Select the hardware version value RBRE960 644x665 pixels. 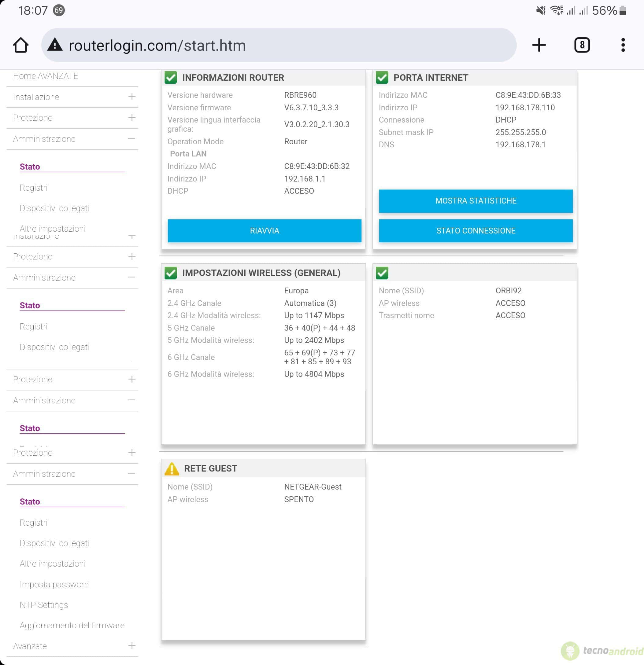pyautogui.click(x=300, y=95)
